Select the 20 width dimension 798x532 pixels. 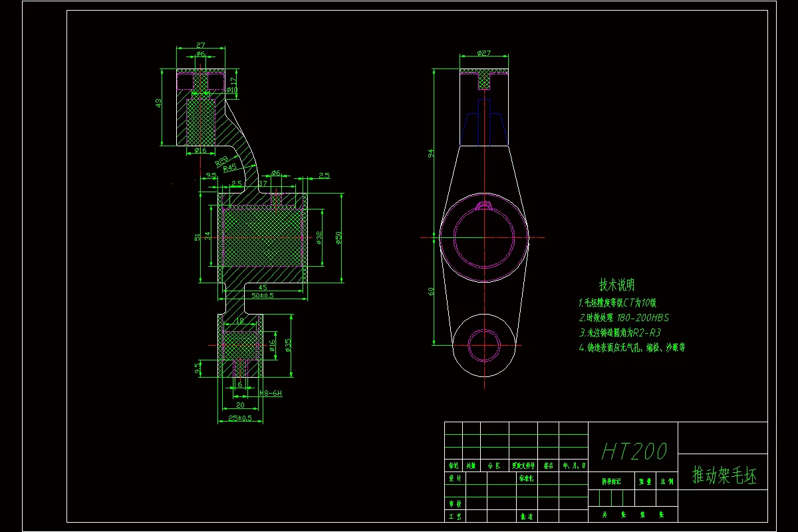tap(240, 404)
